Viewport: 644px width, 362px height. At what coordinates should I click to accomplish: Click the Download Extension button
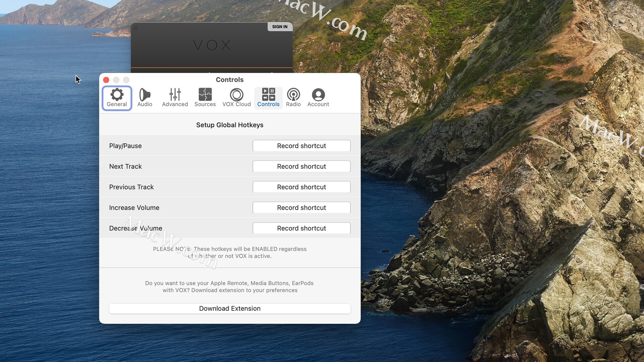(230, 309)
